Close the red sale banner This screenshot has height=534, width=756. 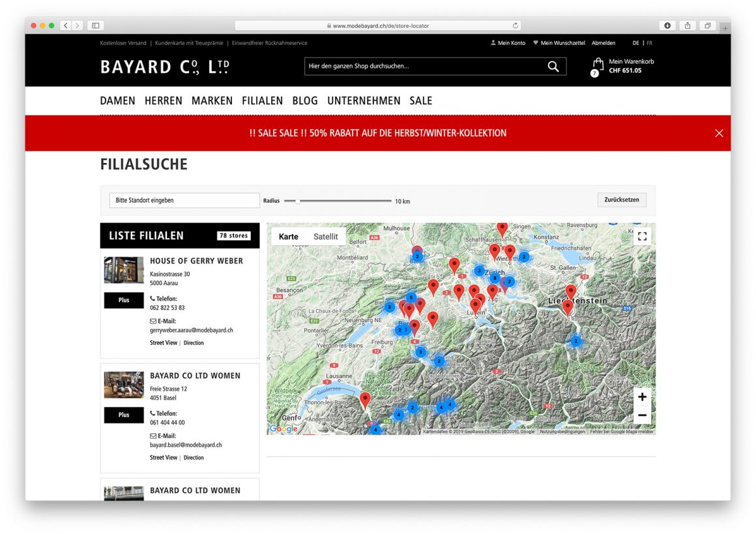click(x=719, y=133)
